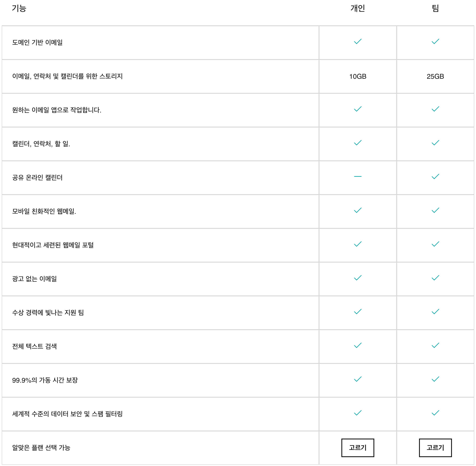The width and height of the screenshot is (476, 466).
Task: Select the 팀 column header
Action: coord(435,8)
